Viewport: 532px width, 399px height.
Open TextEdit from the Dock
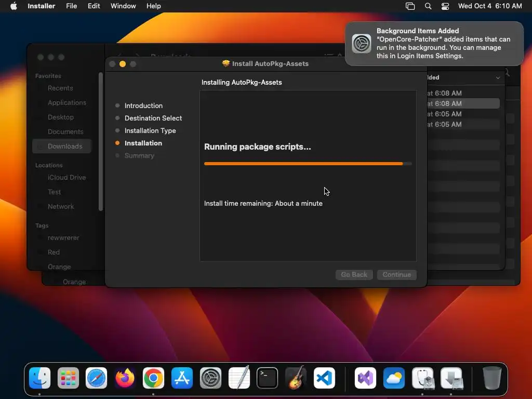(x=239, y=378)
